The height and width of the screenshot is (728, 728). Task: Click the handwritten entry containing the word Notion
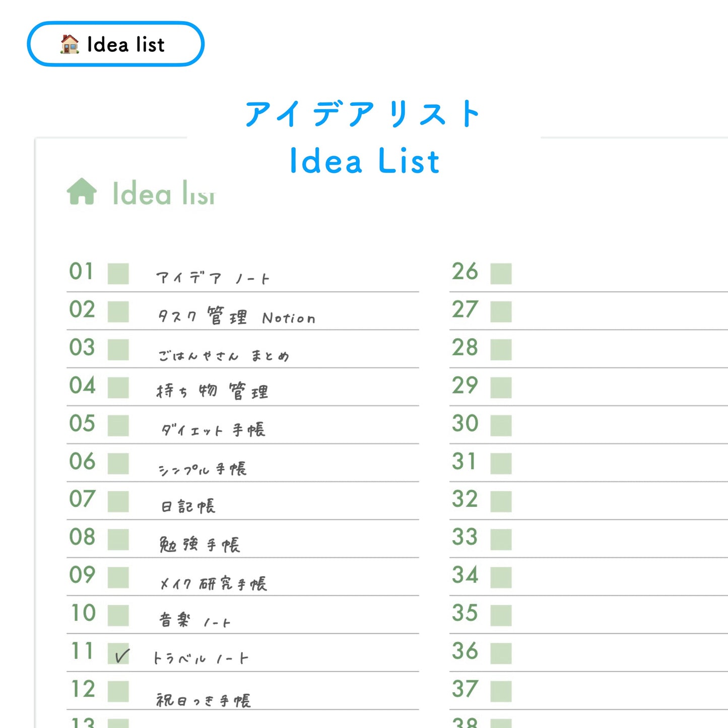237,317
